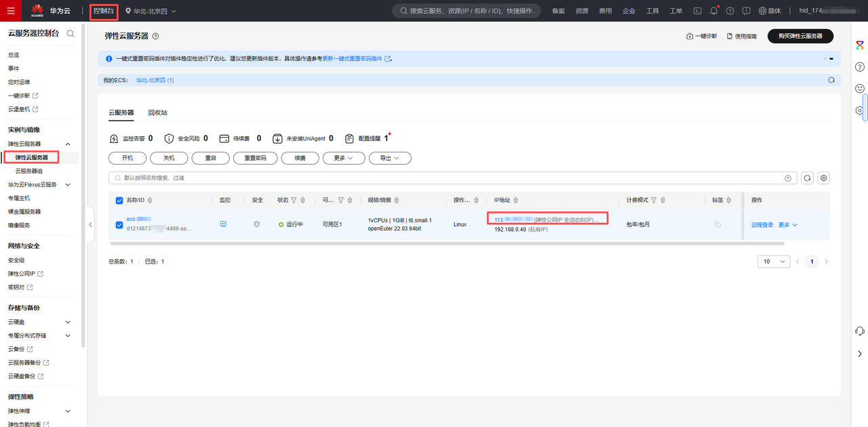Click the help icon next to 弹性云服务器 title
Screen dimensions: 868x427
(156, 36)
